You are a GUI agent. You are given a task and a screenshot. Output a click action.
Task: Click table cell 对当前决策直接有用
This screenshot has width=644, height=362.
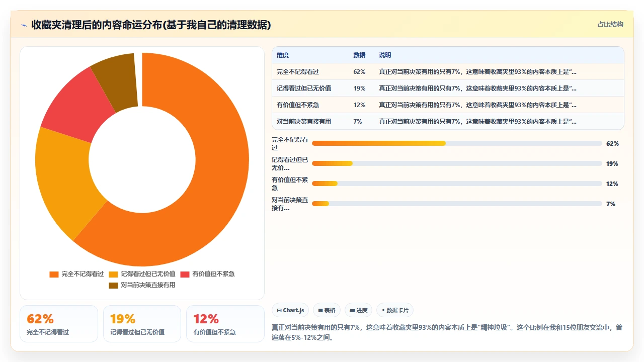304,122
